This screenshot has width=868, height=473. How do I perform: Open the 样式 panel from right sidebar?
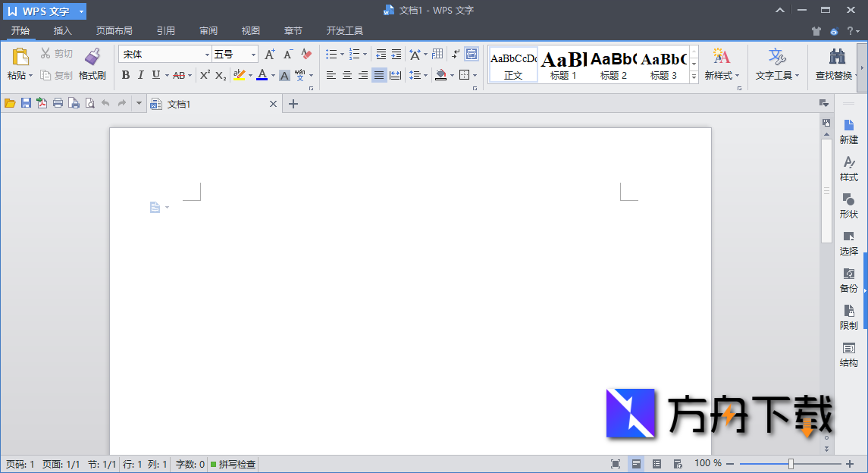click(x=849, y=168)
